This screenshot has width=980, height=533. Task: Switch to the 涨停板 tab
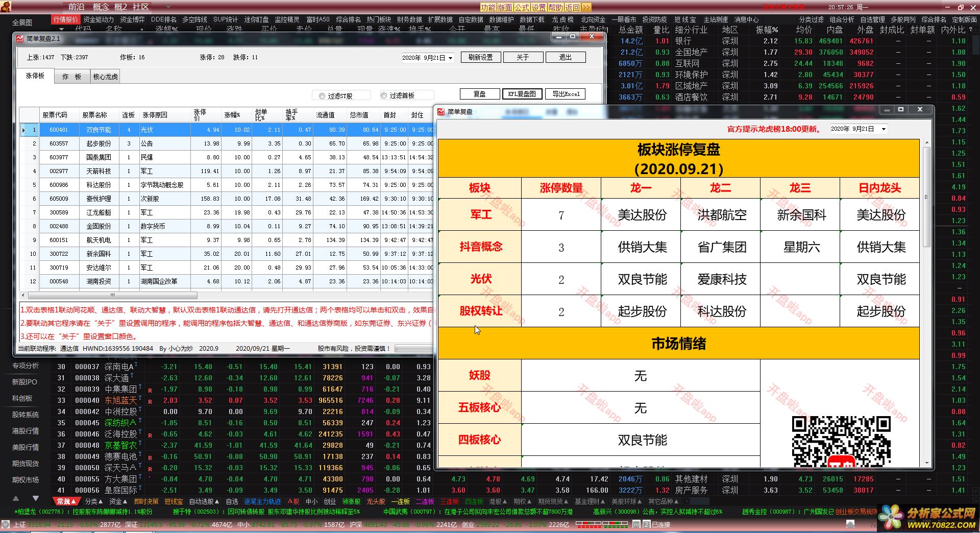click(35, 76)
